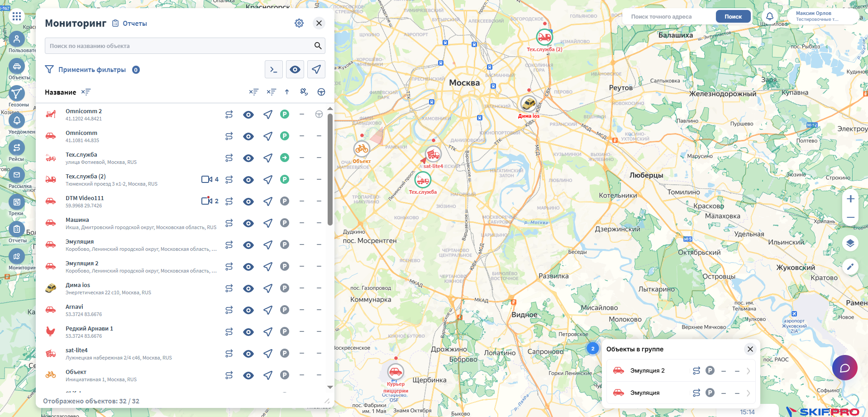Click the cluster marker numbered 2
Image resolution: width=868 pixels, height=417 pixels.
592,348
